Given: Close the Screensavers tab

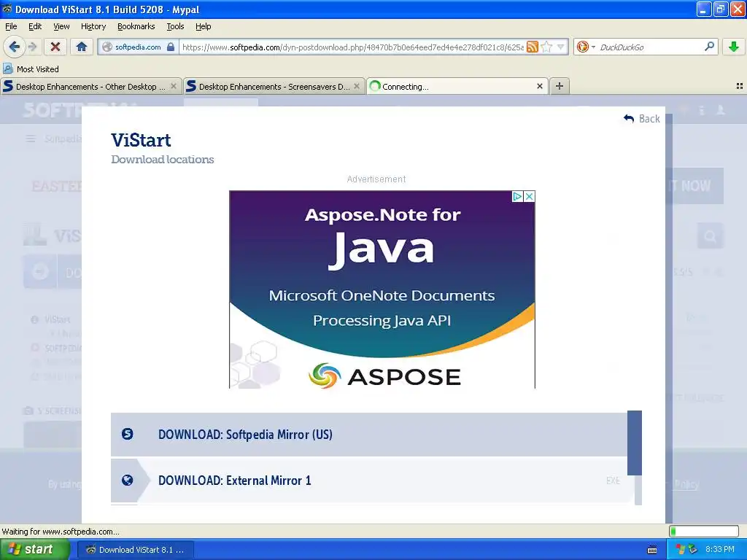Looking at the screenshot, I should [356, 86].
